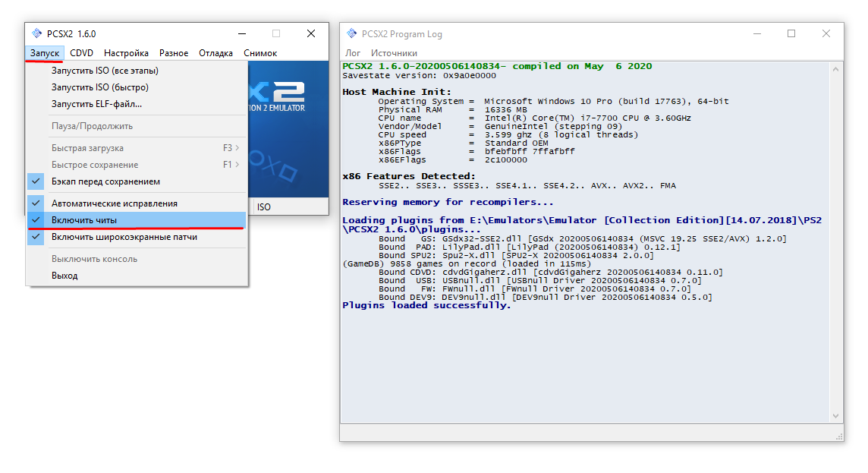This screenshot has height=473, width=868.
Task: Click the 'Host Machine Init:' log heading
Action: (397, 92)
